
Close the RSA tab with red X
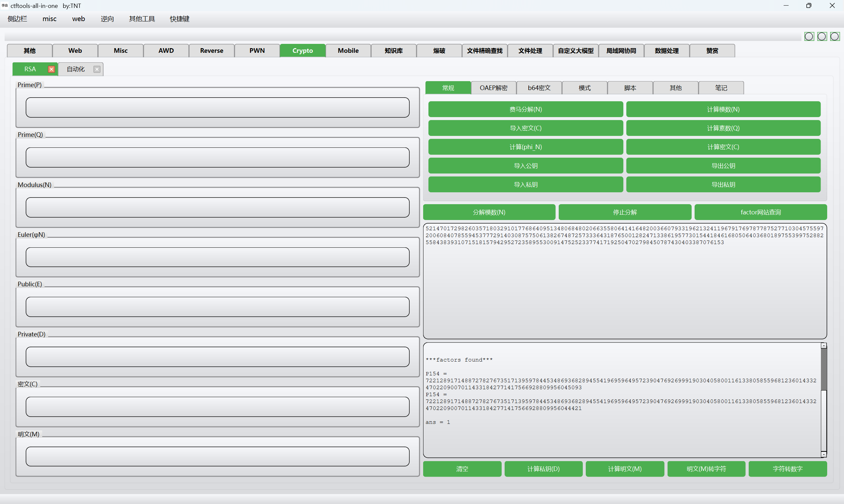click(x=51, y=69)
